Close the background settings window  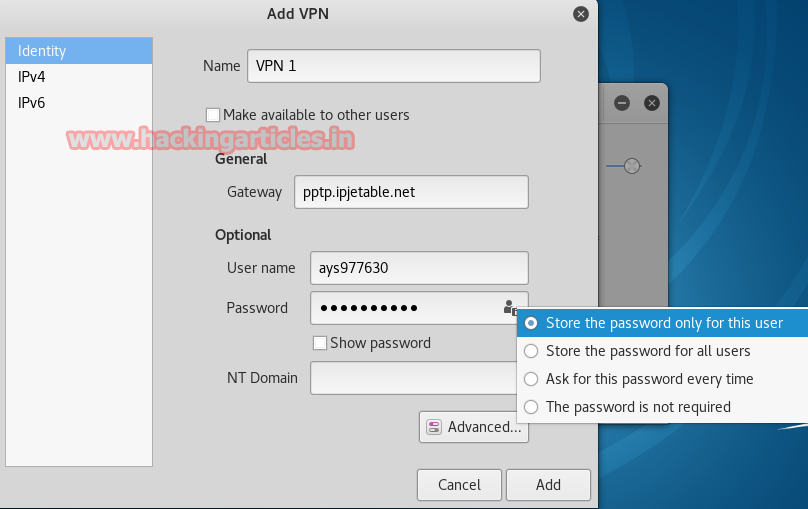(x=651, y=102)
